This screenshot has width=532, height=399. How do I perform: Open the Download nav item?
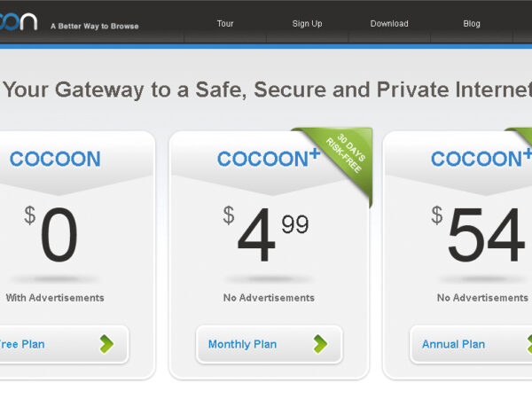(x=389, y=24)
